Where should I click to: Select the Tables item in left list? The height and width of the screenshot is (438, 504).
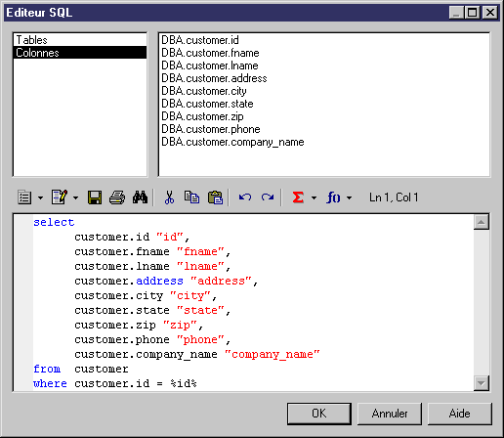[80, 40]
